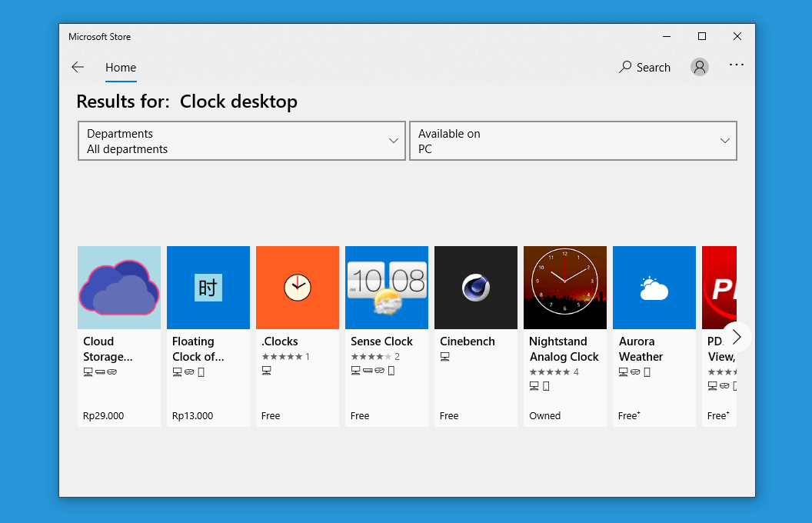The image size is (812, 523).
Task: Minimize the Microsoft Store window
Action: coord(667,36)
